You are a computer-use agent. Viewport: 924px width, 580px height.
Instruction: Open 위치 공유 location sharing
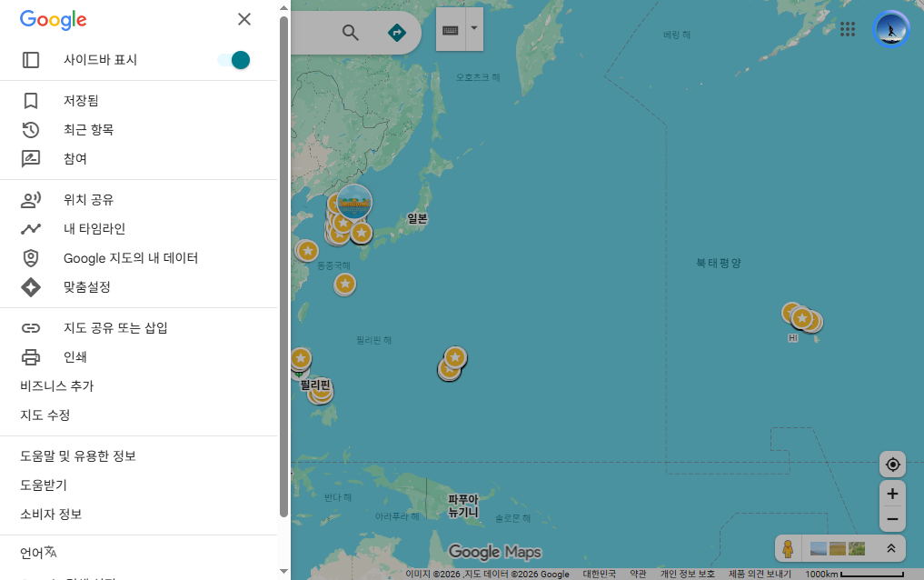138,200
